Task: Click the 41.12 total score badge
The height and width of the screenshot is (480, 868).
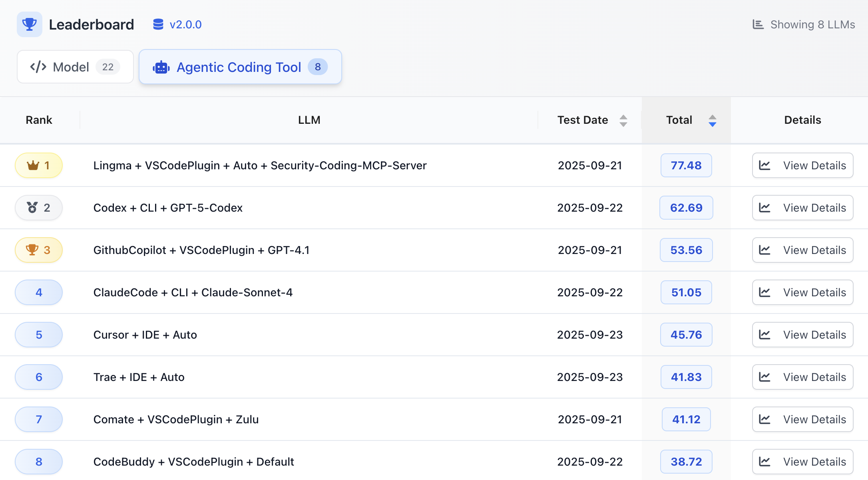Action: (686, 419)
